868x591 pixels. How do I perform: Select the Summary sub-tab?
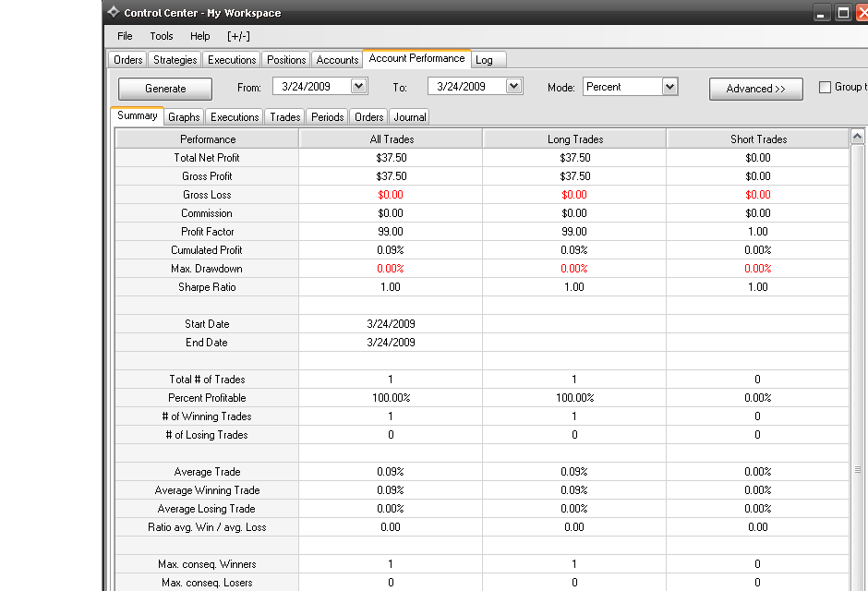point(138,115)
